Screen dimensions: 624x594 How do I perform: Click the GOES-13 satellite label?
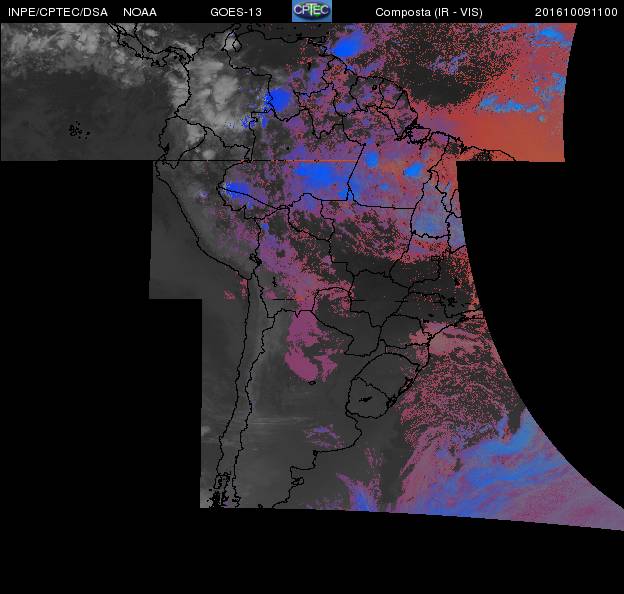[x=236, y=12]
